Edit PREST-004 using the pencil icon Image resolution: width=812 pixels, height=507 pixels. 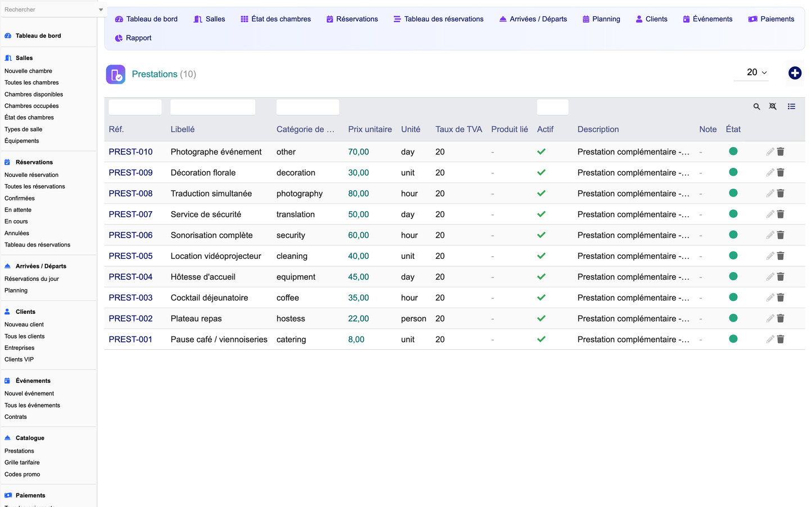pos(770,276)
